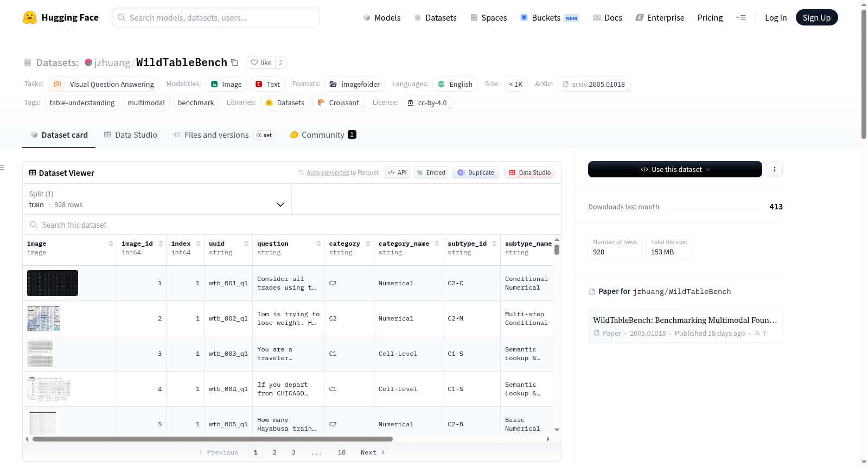868x467 pixels.
Task: Go to page 10 of the dataset
Action: tap(342, 452)
